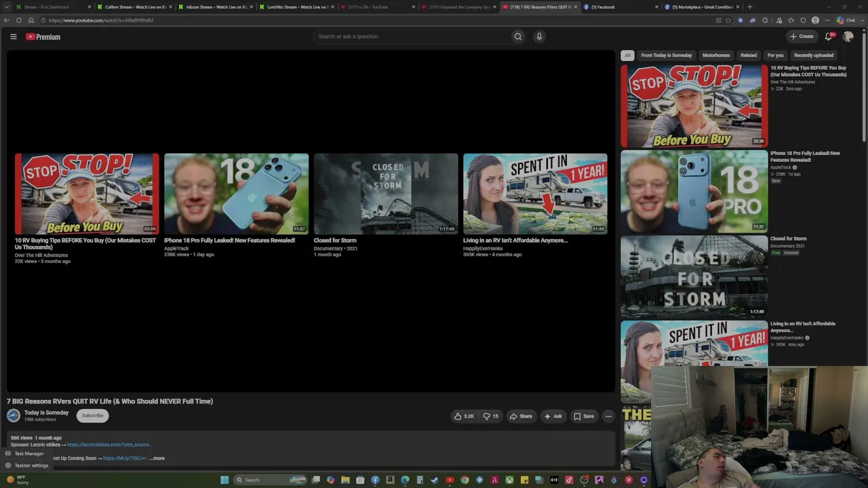868x488 pixels.
Task: Launch Steam from the taskbar
Action: coord(435,480)
